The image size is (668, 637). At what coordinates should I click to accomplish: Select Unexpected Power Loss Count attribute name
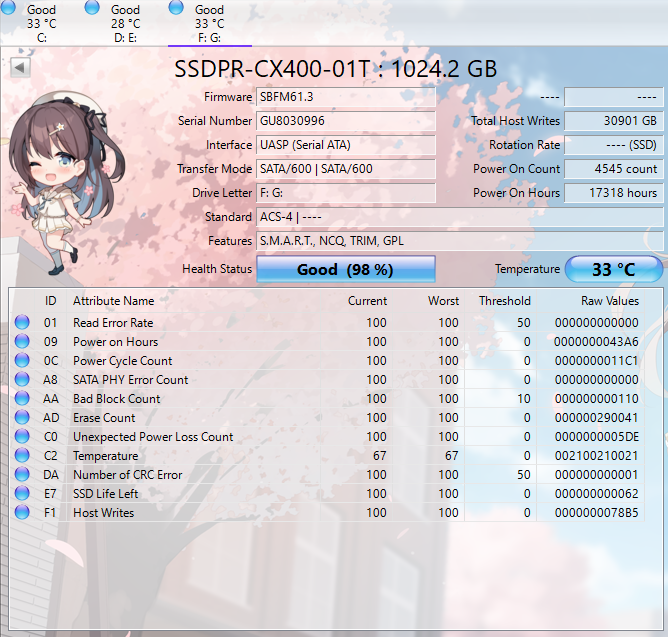click(153, 437)
